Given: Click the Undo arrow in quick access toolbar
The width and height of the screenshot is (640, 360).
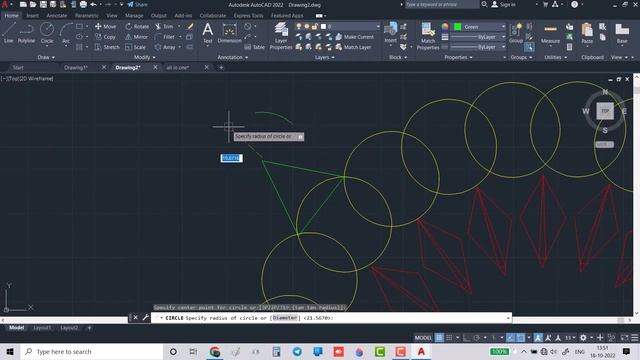Looking at the screenshot, I should [93, 4].
